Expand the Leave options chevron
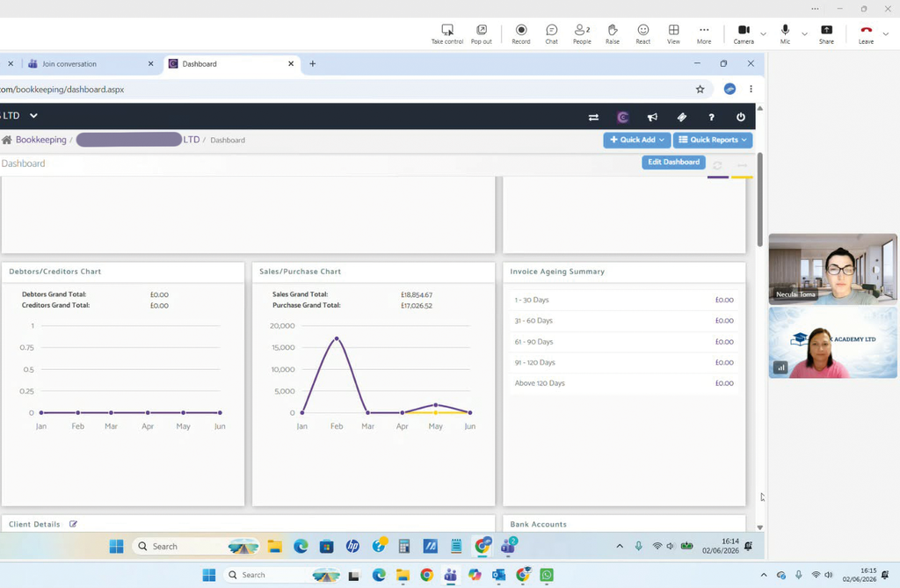Screen dimensions: 900x588 click(x=886, y=34)
